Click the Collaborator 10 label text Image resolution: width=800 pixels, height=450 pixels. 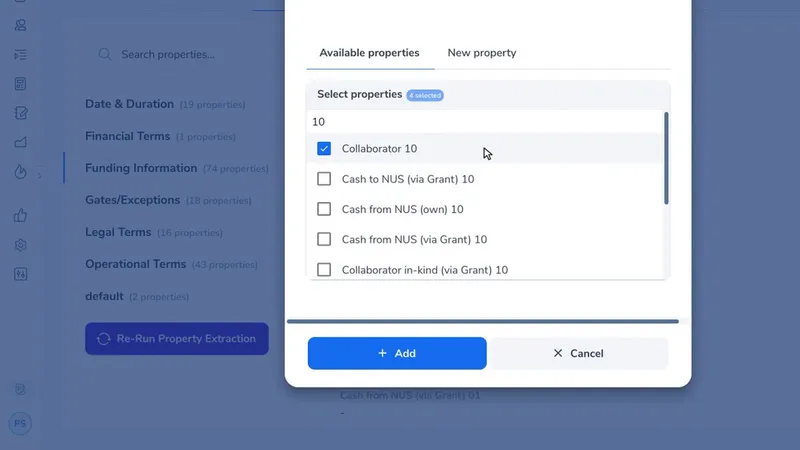pos(379,149)
